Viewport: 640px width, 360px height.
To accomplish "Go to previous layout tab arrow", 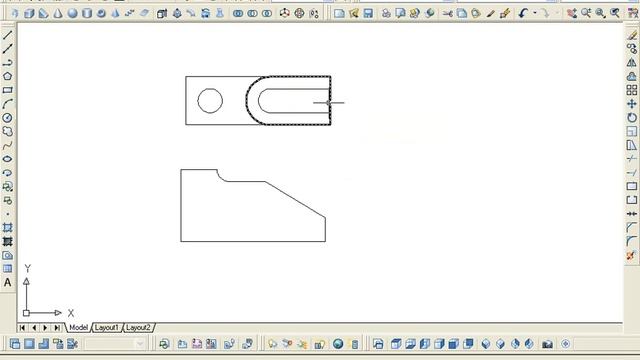I will pos(34,327).
